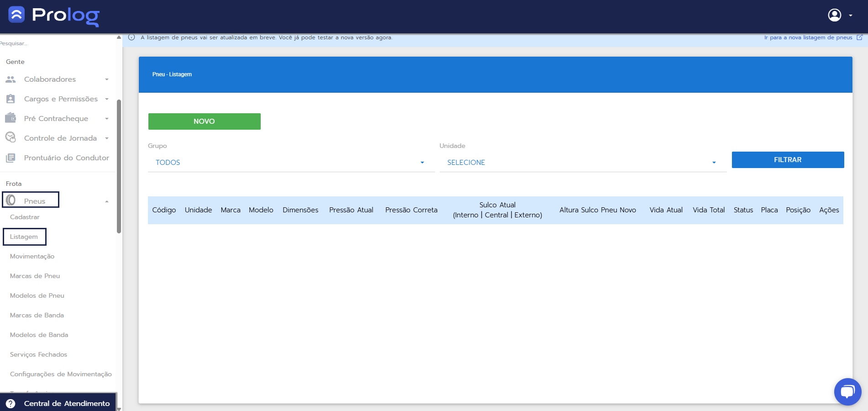Click the Colaboradores people icon
The image size is (868, 411).
pos(11,79)
